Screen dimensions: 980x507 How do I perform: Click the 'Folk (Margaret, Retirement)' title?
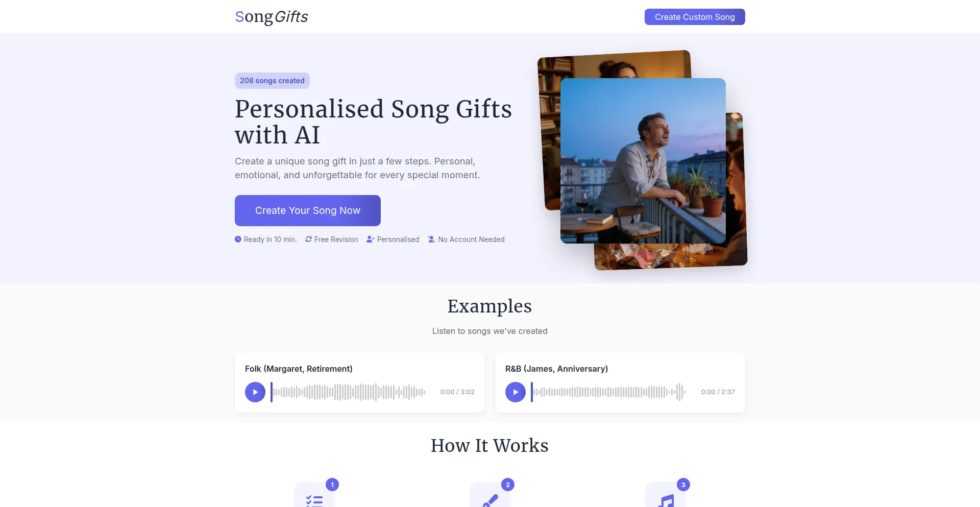coord(299,369)
